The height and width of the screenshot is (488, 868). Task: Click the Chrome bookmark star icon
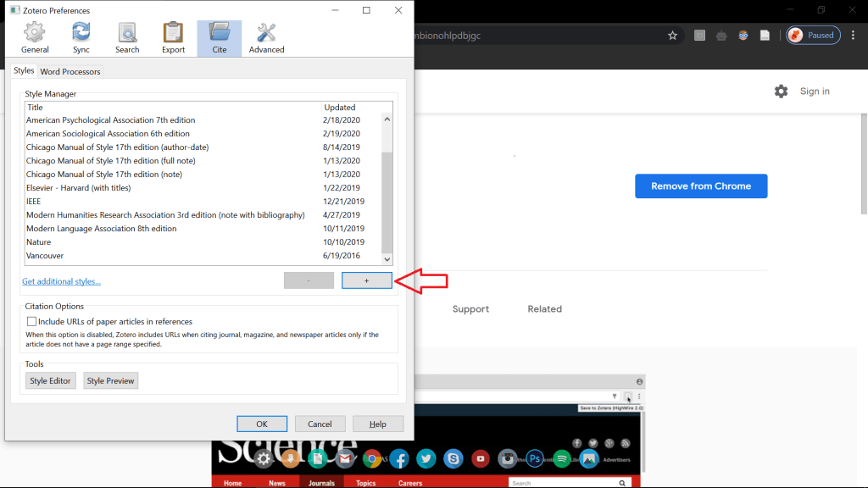coord(672,36)
